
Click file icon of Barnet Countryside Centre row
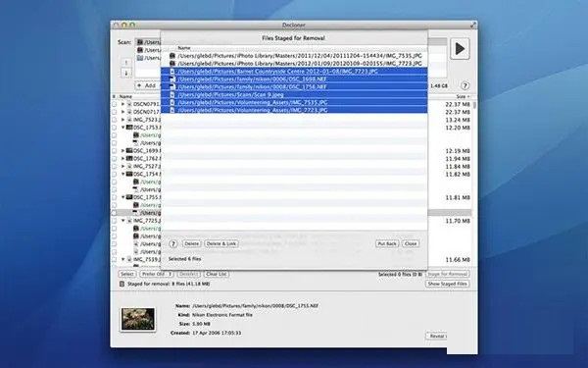(x=172, y=72)
